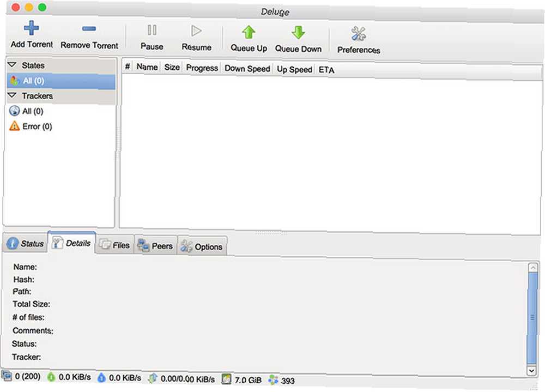Collapse the Trackers section
The height and width of the screenshot is (392, 545).
(x=12, y=95)
